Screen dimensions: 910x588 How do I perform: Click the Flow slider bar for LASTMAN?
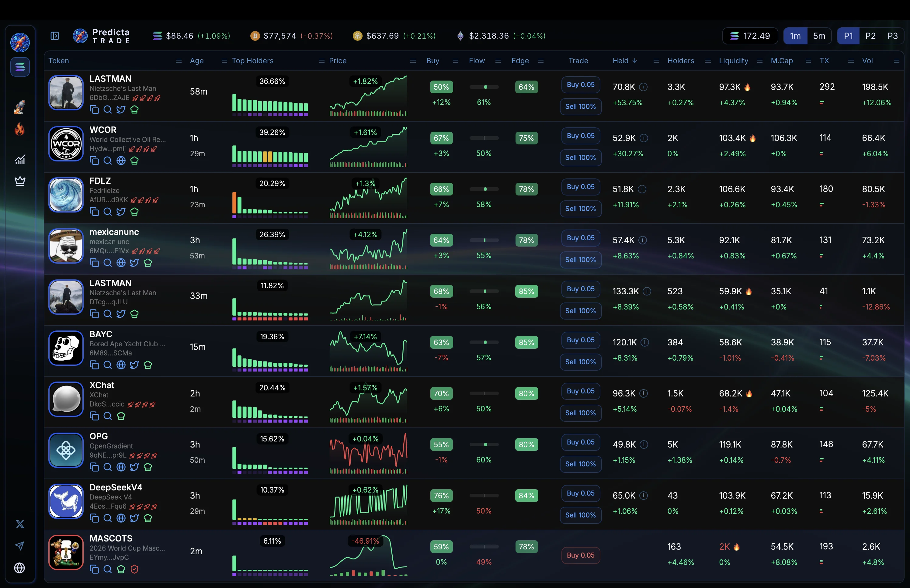(x=484, y=87)
